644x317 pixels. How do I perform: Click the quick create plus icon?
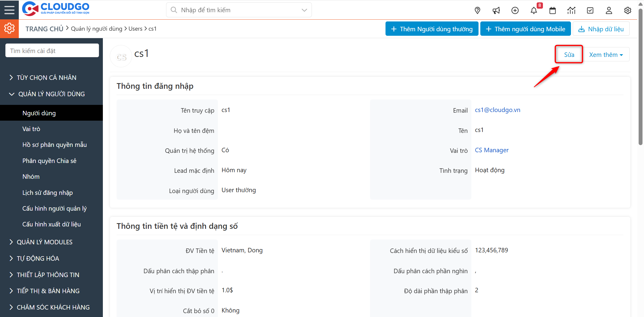click(515, 10)
